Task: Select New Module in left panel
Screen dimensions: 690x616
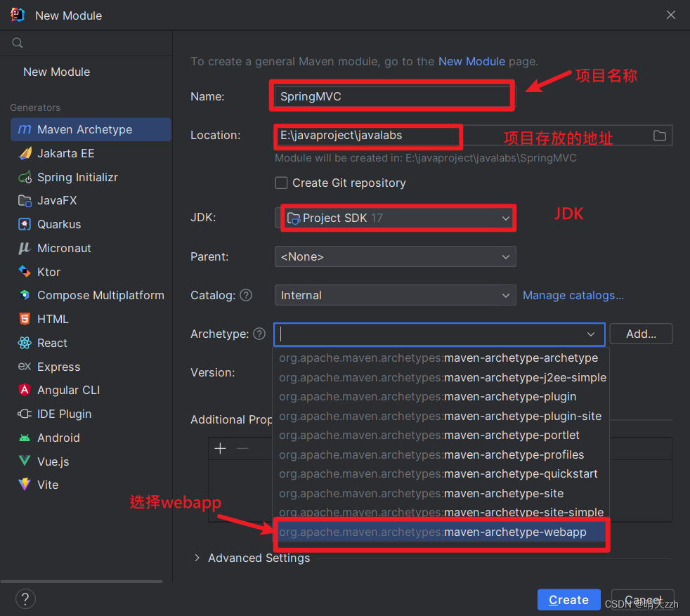Action: pos(56,72)
